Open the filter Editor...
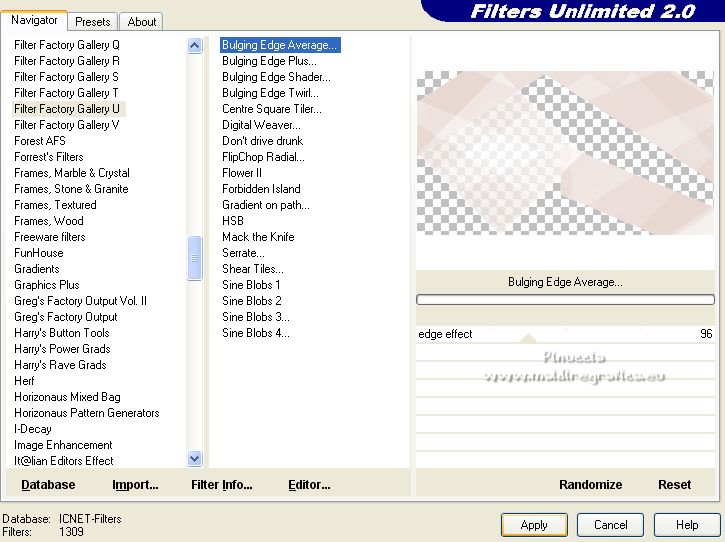The height and width of the screenshot is (542, 725). (x=309, y=485)
